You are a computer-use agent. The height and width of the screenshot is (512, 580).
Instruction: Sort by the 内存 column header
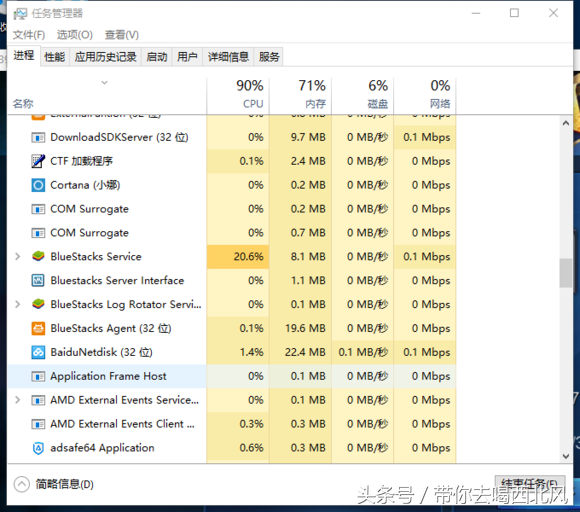coord(300,95)
